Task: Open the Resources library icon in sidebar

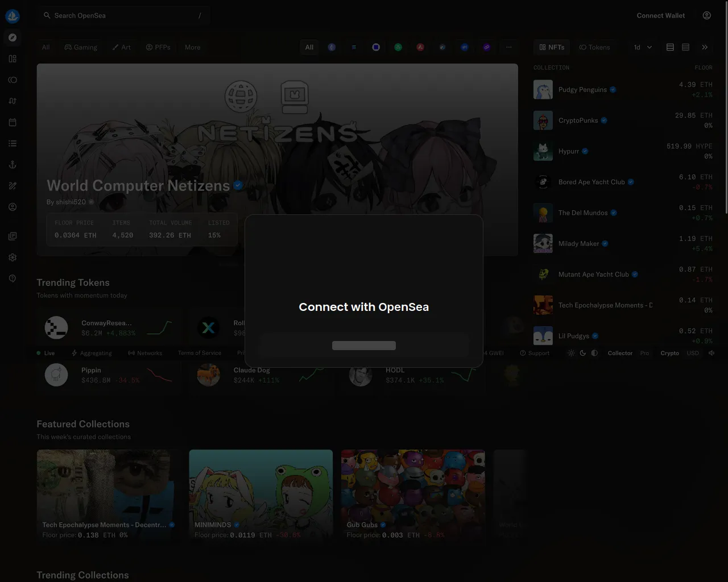Action: pos(13,236)
